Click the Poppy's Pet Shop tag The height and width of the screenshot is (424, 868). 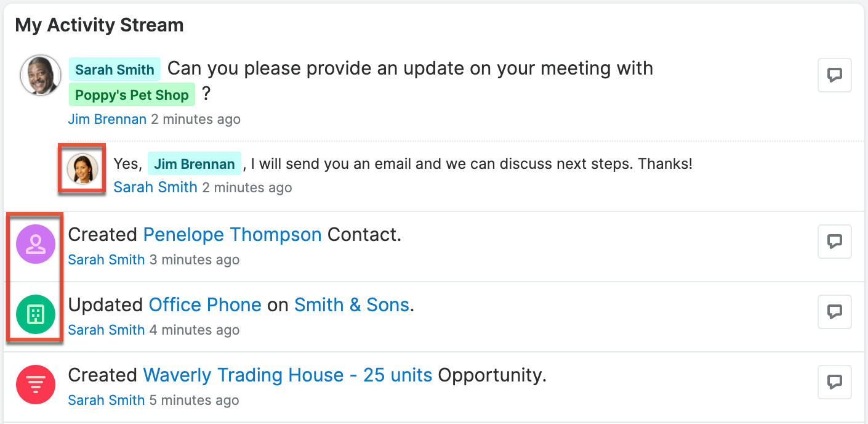[132, 96]
